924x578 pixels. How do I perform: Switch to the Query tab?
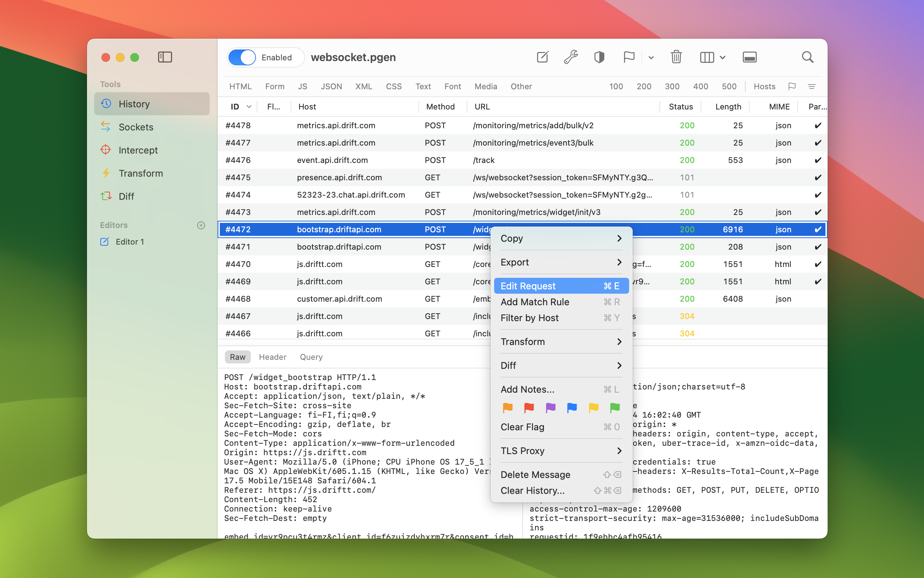[311, 357]
